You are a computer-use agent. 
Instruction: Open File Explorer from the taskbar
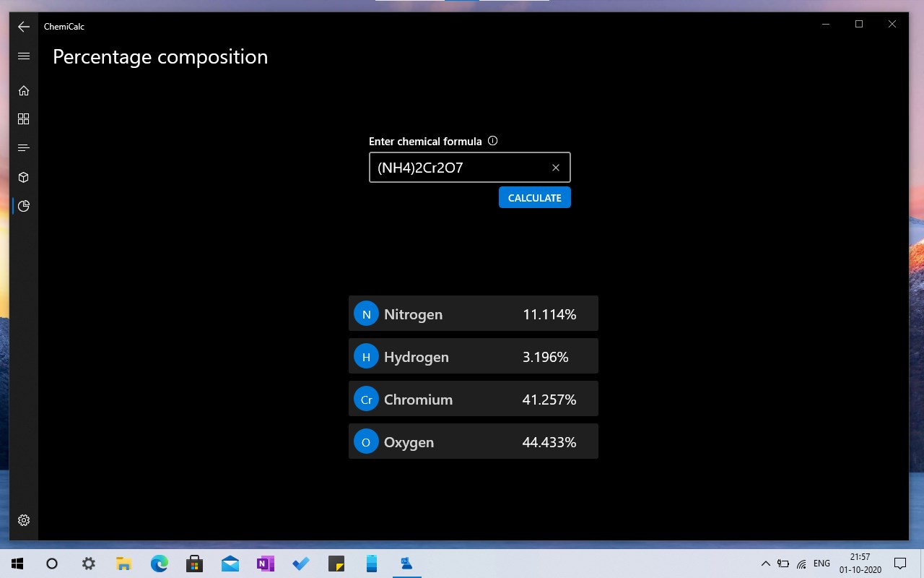click(x=123, y=564)
